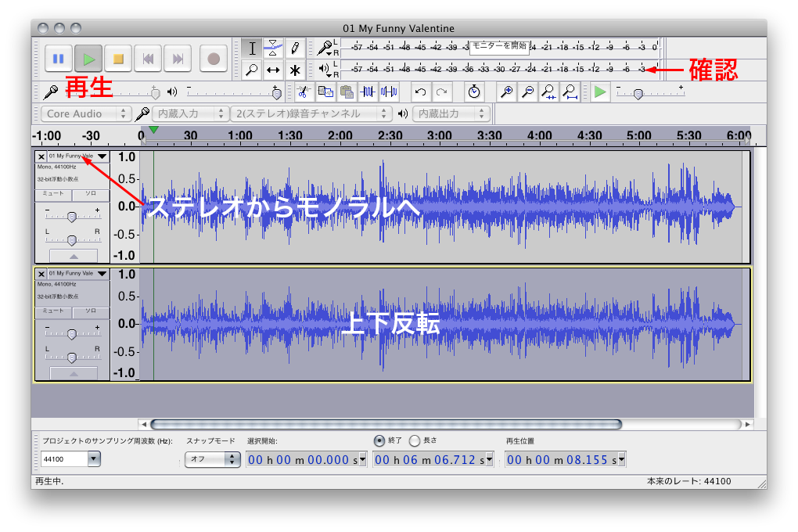Select the 長さ radio button
Screen dimensions: 798x532
415,440
